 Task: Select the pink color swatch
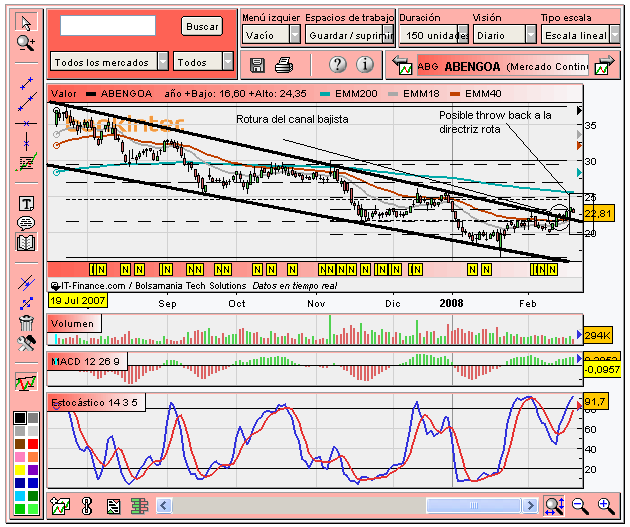point(20,457)
